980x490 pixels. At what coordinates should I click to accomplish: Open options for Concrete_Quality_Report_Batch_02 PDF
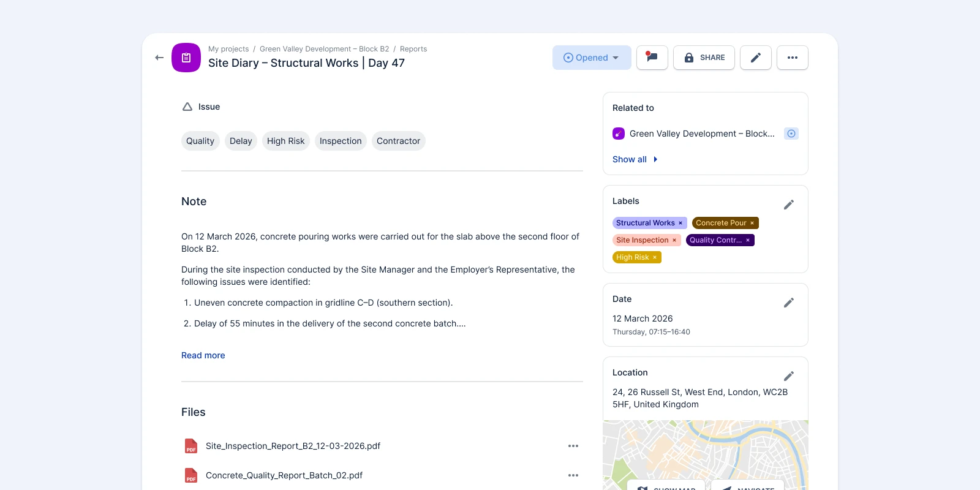(573, 475)
